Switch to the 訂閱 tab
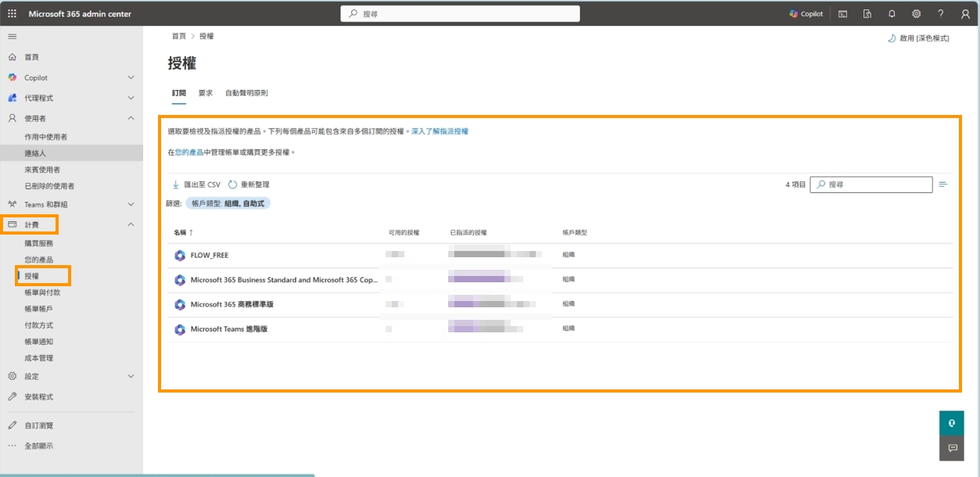This screenshot has height=477, width=980. click(179, 93)
